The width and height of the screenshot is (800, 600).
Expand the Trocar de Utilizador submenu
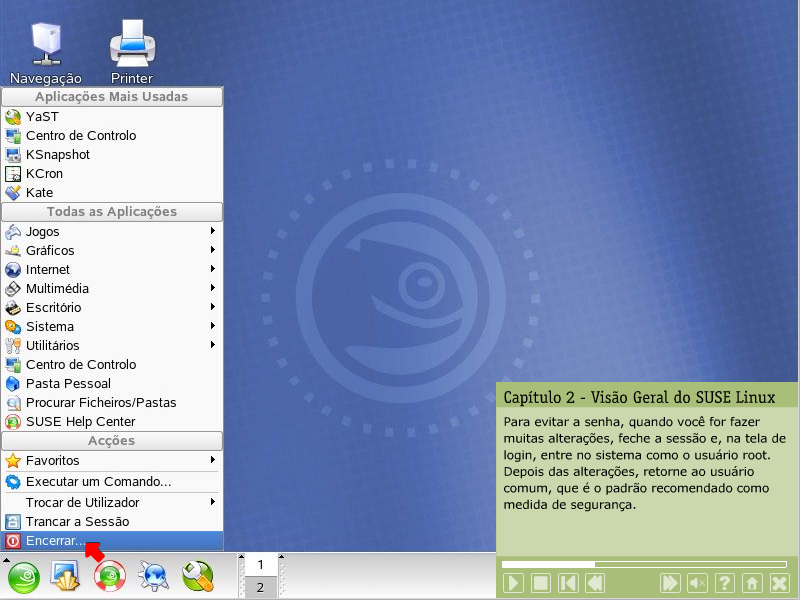(x=110, y=502)
